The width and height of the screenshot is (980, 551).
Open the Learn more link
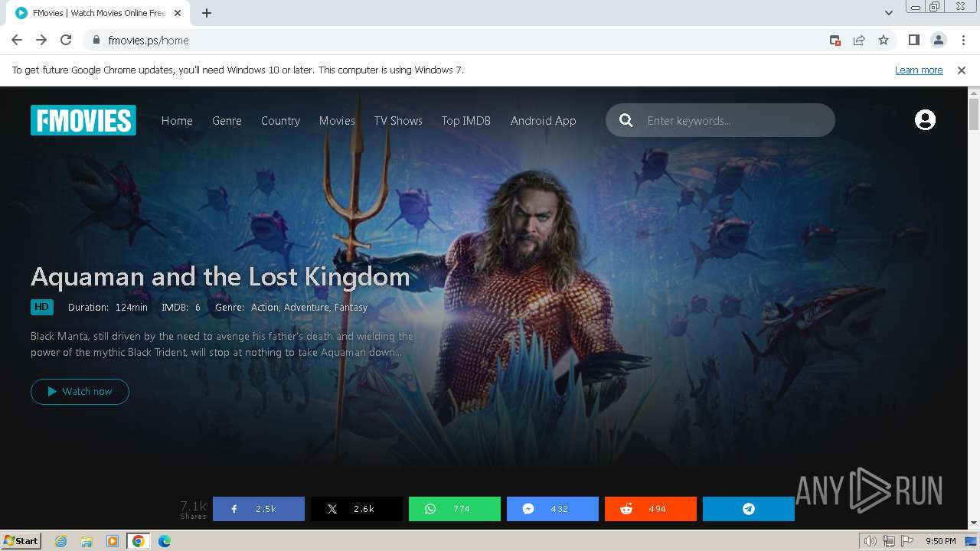click(919, 70)
